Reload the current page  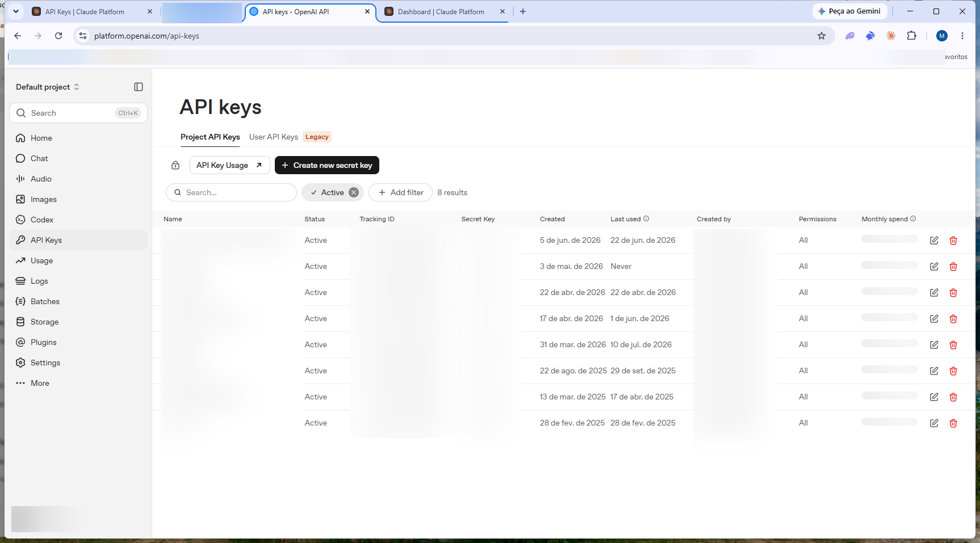coord(58,36)
